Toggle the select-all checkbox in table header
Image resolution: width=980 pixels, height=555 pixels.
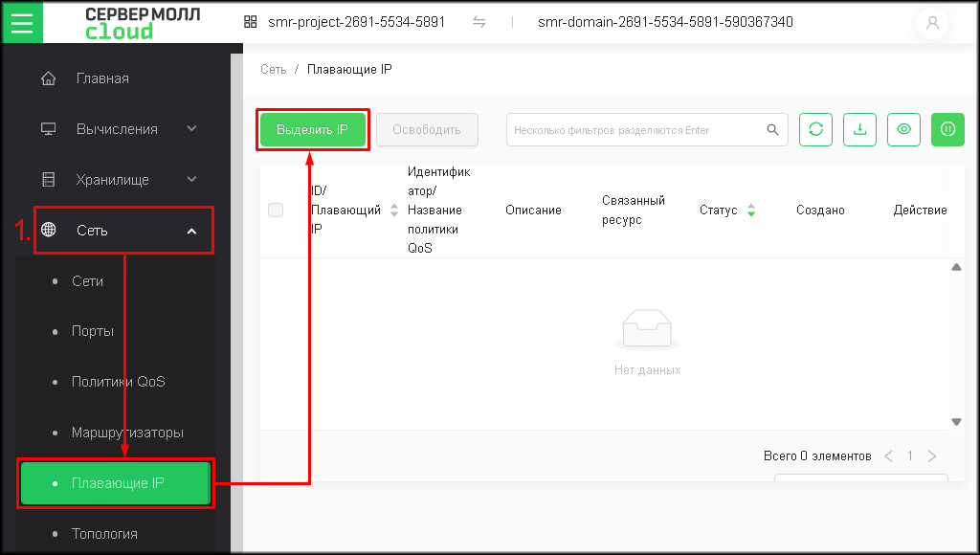tap(276, 211)
